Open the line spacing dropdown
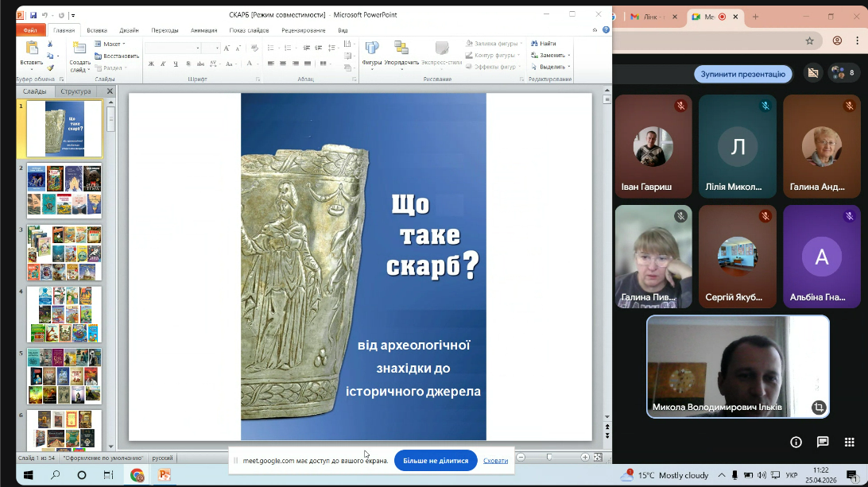The width and height of the screenshot is (868, 487). (x=331, y=48)
